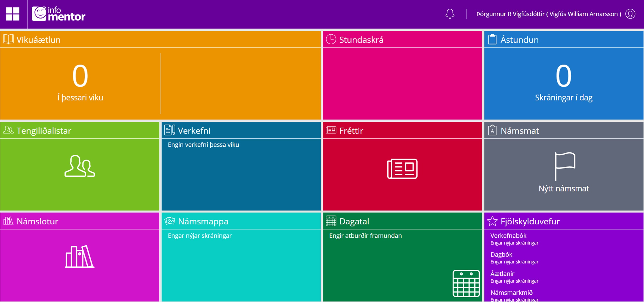Click the Námsmappa photos icon

(x=169, y=221)
